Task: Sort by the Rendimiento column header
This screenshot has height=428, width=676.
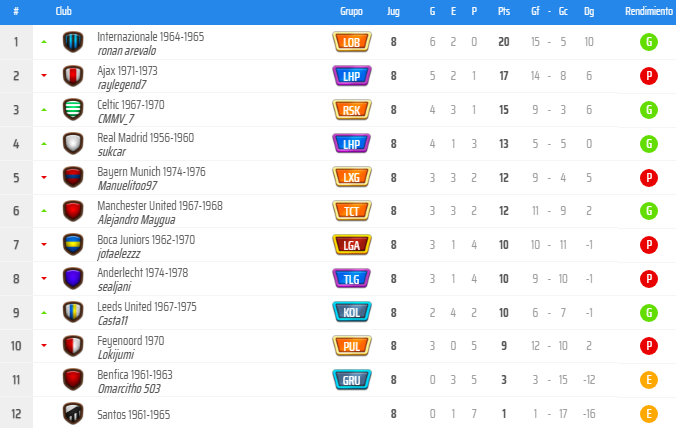Action: [648, 11]
